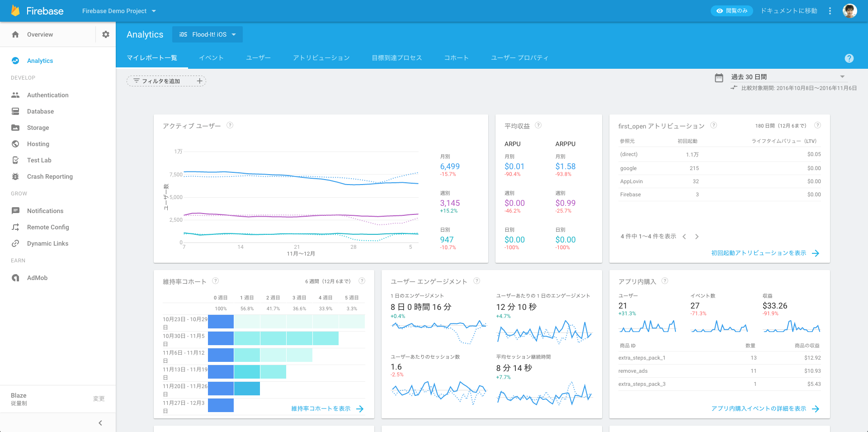
Task: Click the Crash Reporting bug icon
Action: 15,176
